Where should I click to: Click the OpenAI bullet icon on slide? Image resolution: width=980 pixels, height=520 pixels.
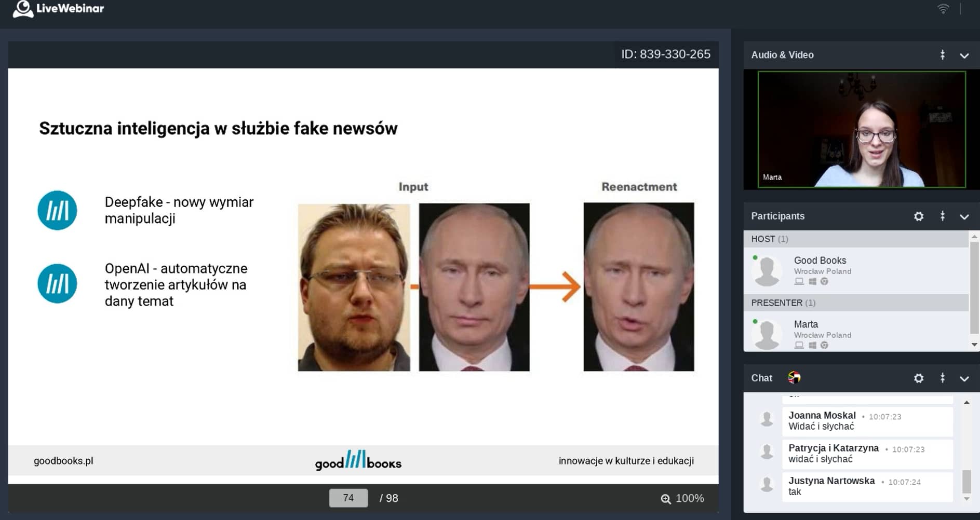(57, 284)
